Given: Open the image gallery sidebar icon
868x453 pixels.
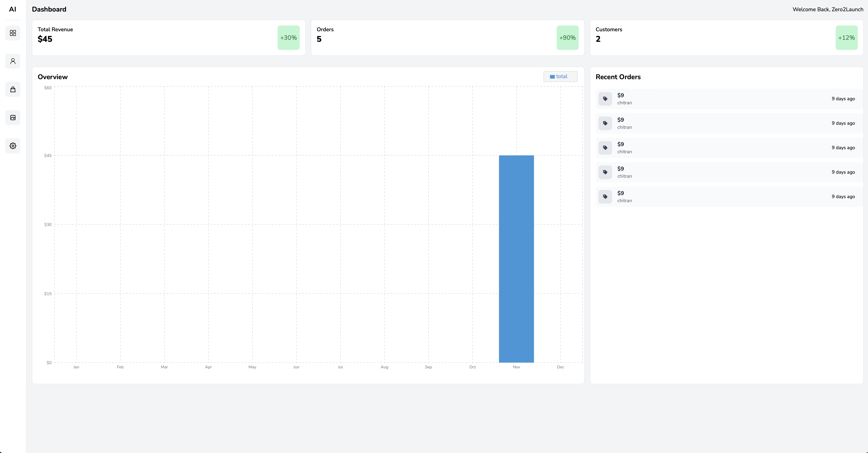Looking at the screenshot, I should pos(13,118).
